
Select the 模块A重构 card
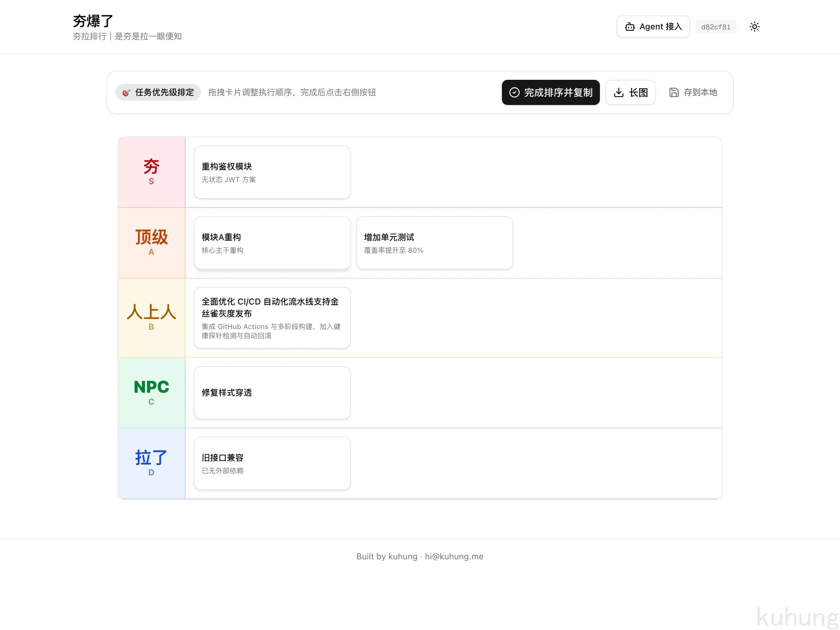[272, 243]
